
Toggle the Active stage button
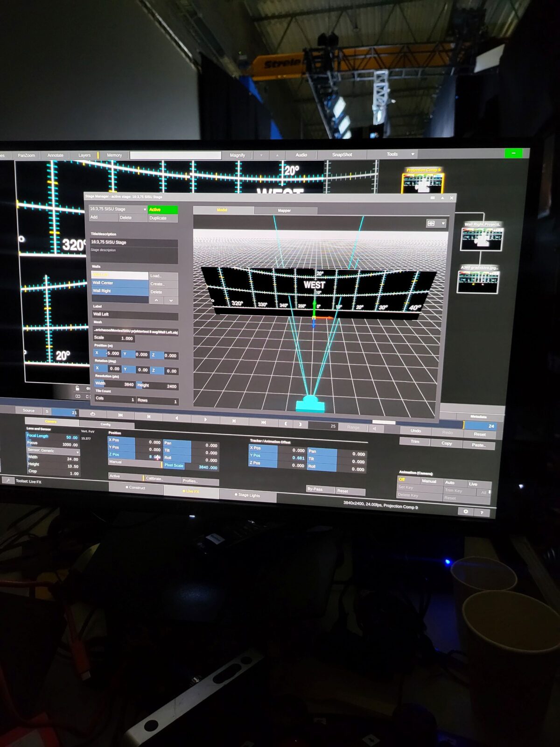click(x=162, y=210)
